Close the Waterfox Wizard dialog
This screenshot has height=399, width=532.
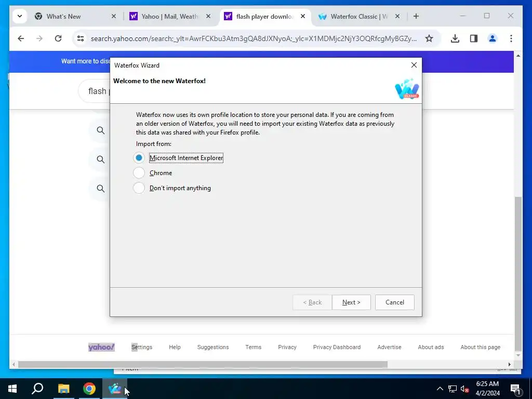[x=414, y=65]
